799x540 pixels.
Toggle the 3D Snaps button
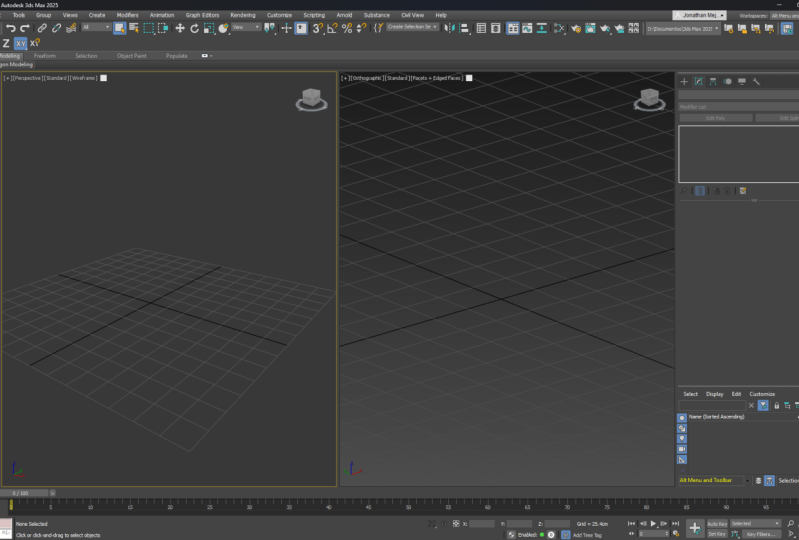(x=318, y=29)
